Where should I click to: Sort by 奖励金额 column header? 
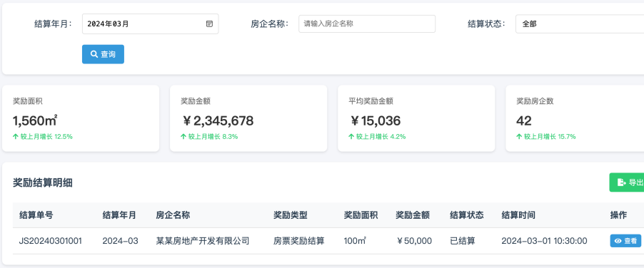pos(413,215)
